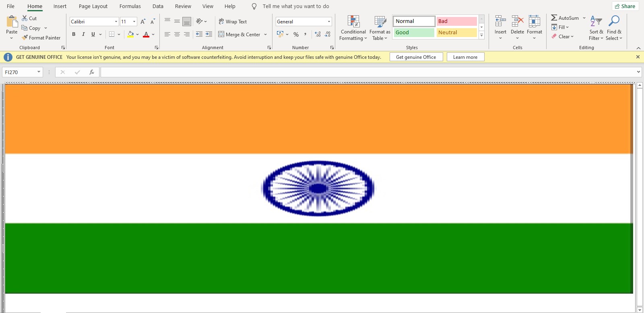Apply Comma Style format
The image size is (644, 313).
[305, 34]
